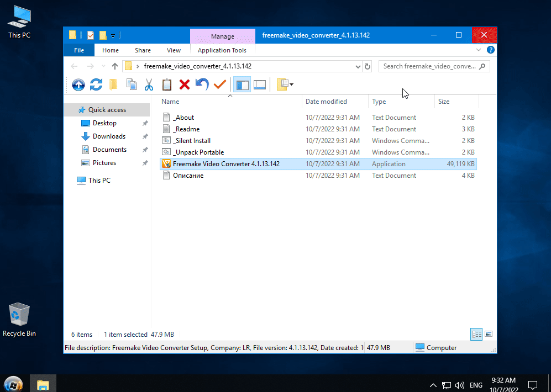Select the _Unpack Portable command file
Screen dimensions: 551x392
(x=198, y=152)
